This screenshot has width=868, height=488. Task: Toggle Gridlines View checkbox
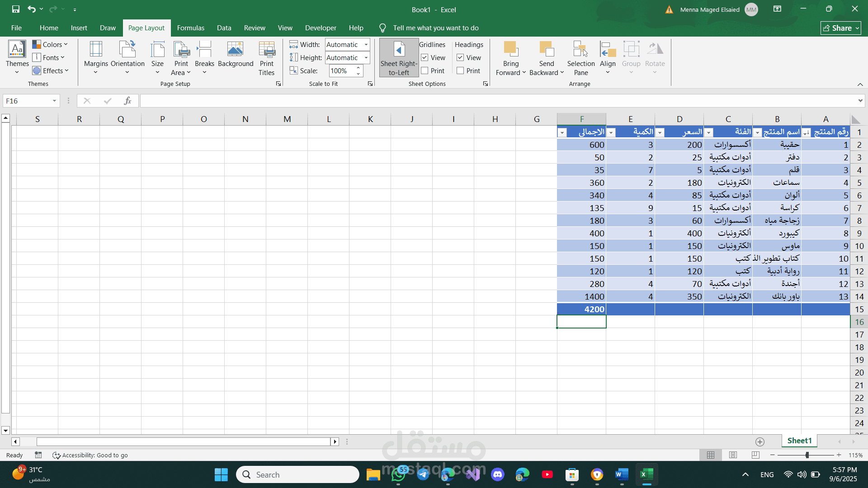point(425,58)
